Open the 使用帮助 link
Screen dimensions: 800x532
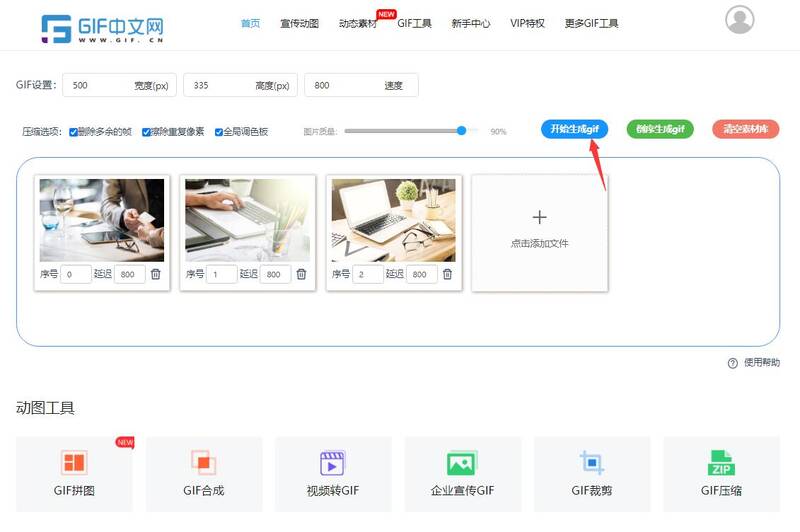(762, 363)
